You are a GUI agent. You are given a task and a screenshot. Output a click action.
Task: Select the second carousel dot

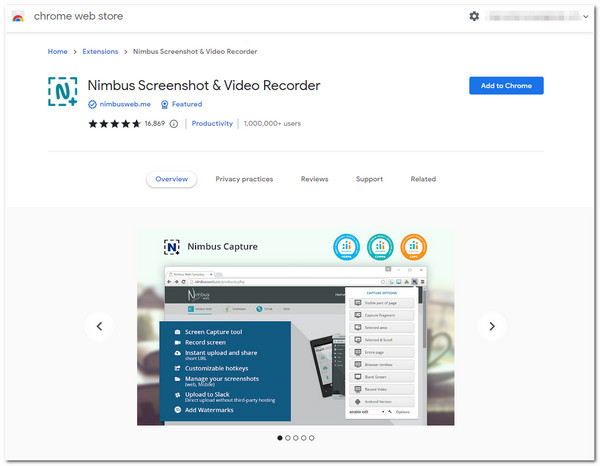click(288, 438)
